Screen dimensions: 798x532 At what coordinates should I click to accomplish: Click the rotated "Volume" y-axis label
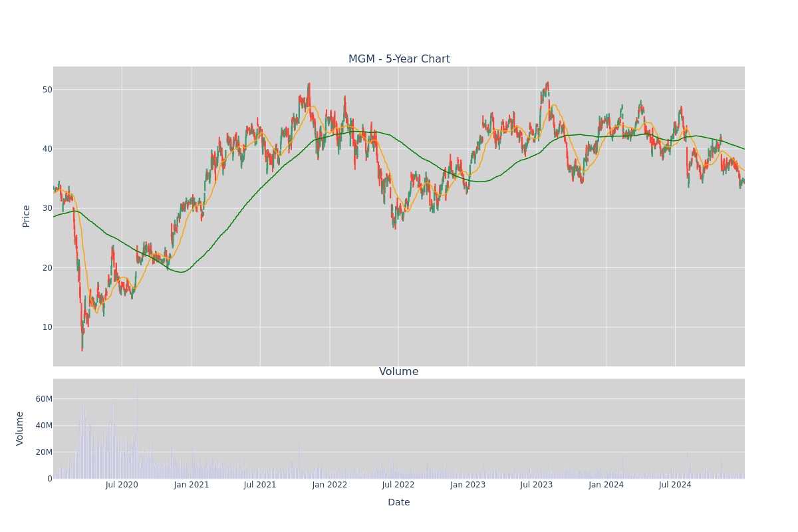pyautogui.click(x=20, y=428)
